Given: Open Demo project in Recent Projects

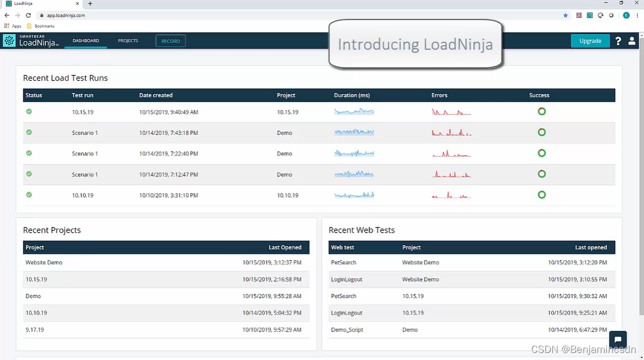Looking at the screenshot, I should click(33, 296).
